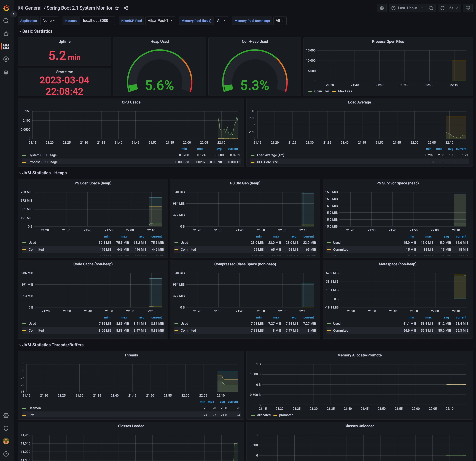Open the search dashboards icon

coord(6,21)
